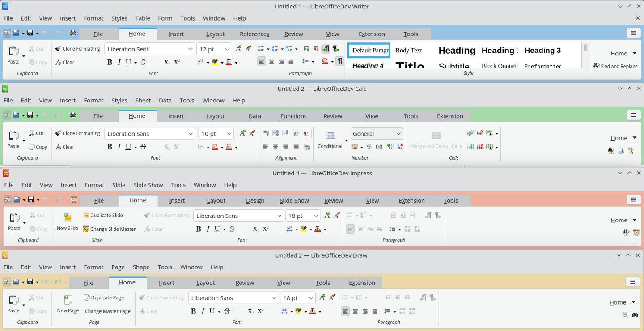Click Duplicate Page in the Draw ribbon
Viewport: 644px width, 331px height.
point(104,297)
